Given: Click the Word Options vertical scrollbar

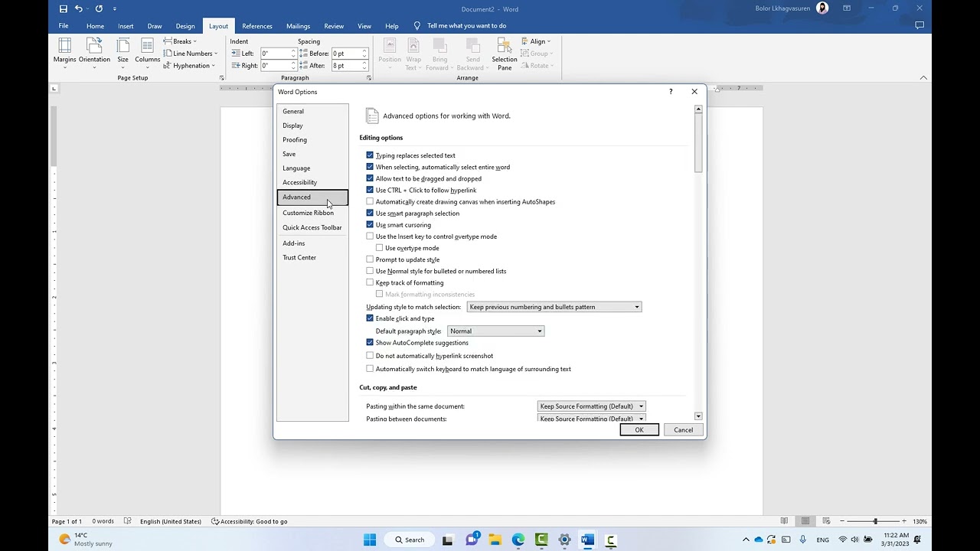Looking at the screenshot, I should click(698, 262).
